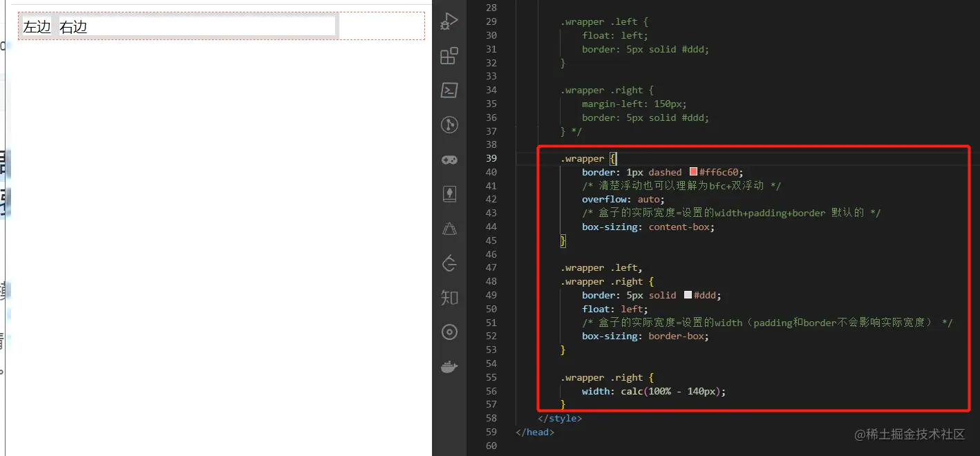Open the Extensions view in activity bar

[449, 55]
